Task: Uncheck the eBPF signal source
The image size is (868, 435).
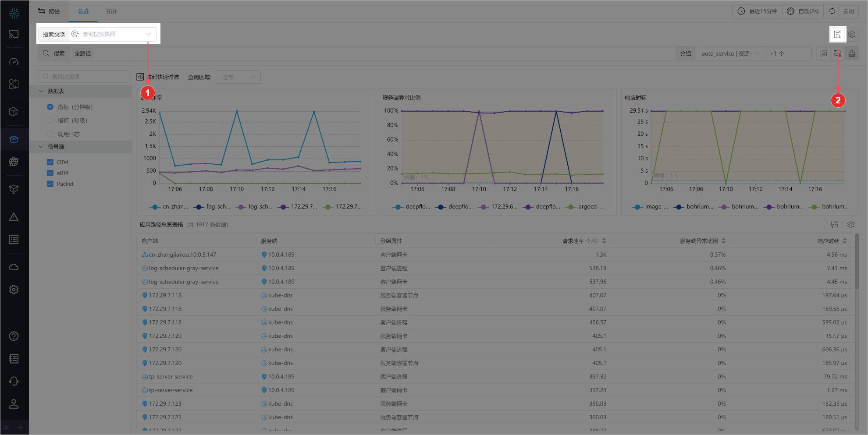Action: pos(50,173)
